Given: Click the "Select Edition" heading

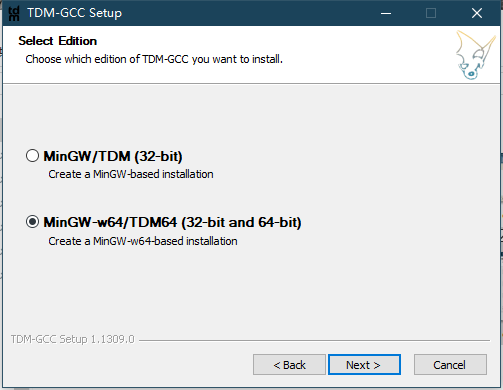Looking at the screenshot, I should coord(58,41).
